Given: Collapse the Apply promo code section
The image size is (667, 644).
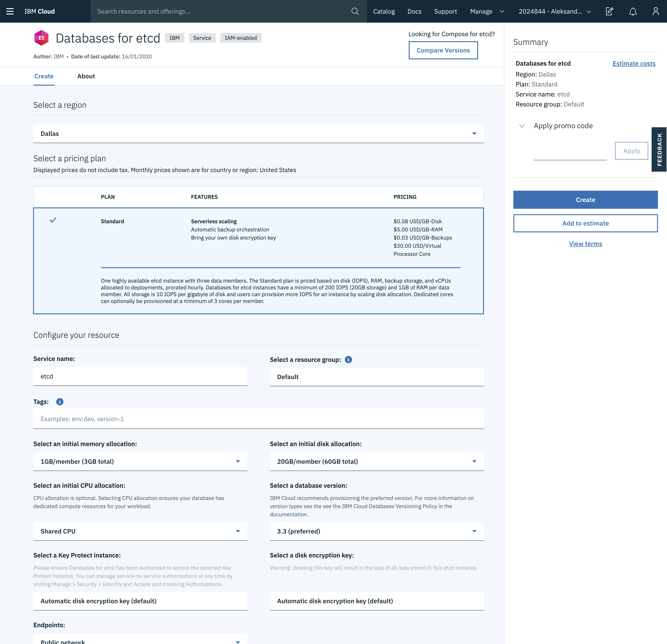Looking at the screenshot, I should click(x=522, y=125).
